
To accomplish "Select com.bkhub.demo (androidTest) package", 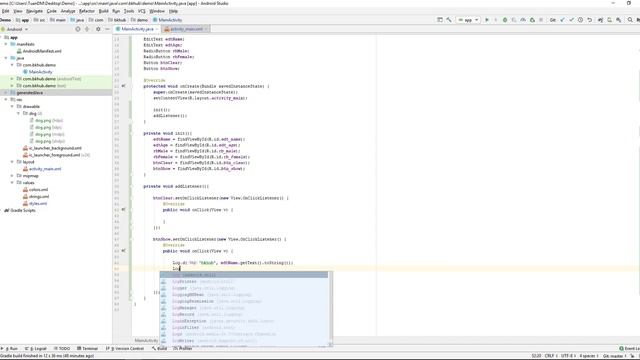I will (49, 79).
